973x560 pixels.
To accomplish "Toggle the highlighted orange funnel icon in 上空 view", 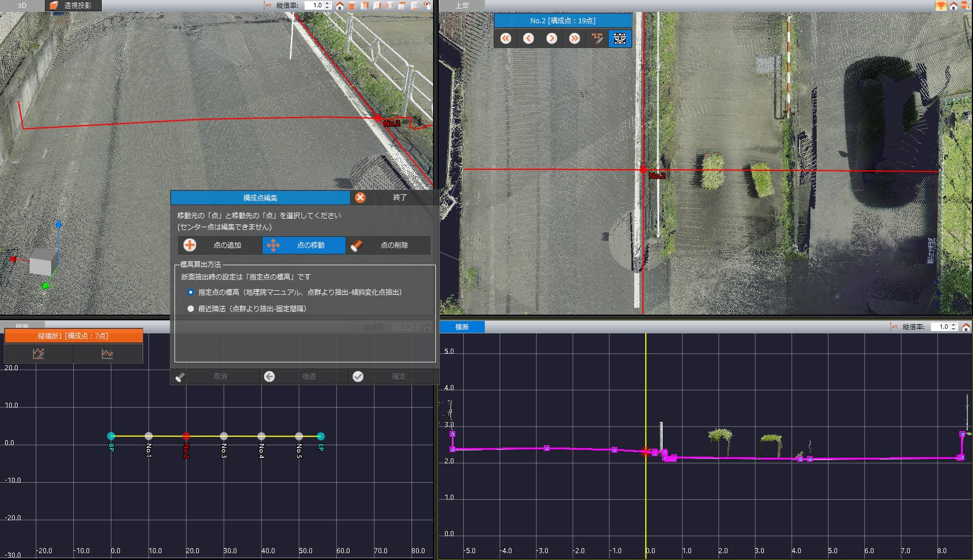I will click(941, 6).
